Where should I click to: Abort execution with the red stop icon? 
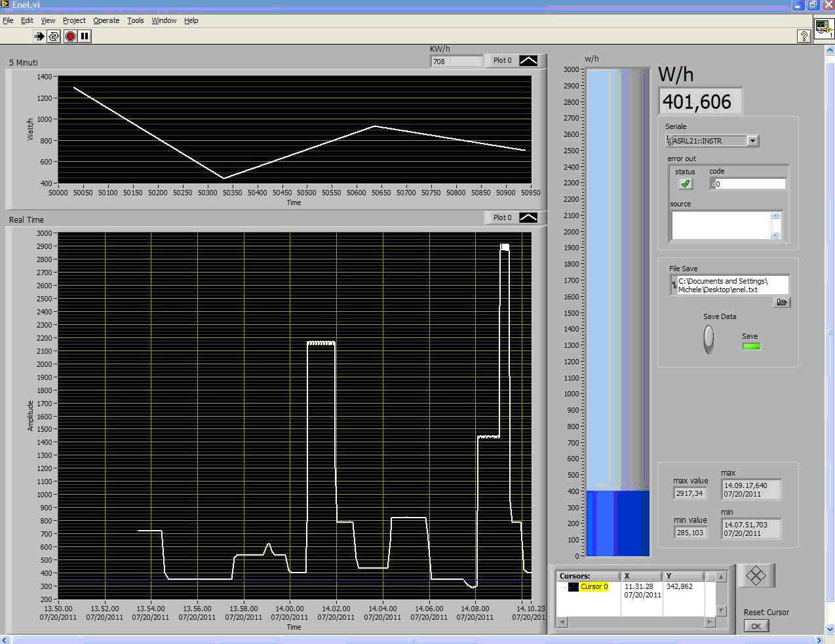tap(70, 36)
